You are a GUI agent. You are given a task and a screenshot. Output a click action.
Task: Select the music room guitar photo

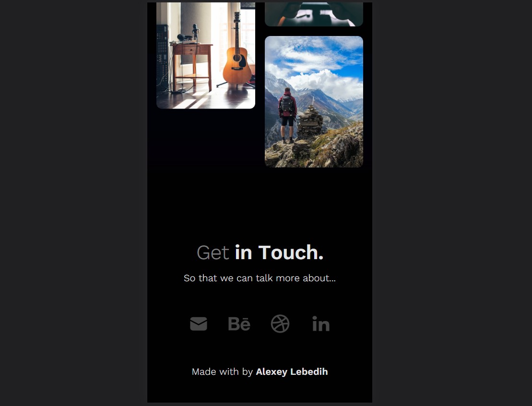click(x=206, y=55)
